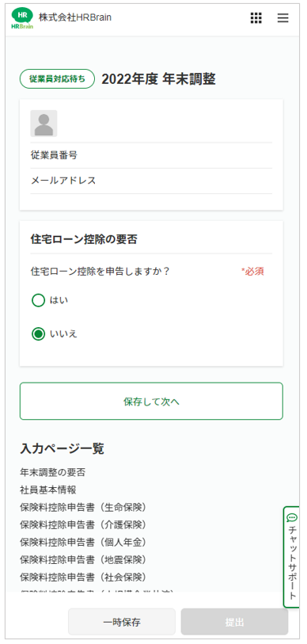This screenshot has height=644, width=307.
Task: Select the いいえ radio button
Action: [38, 334]
